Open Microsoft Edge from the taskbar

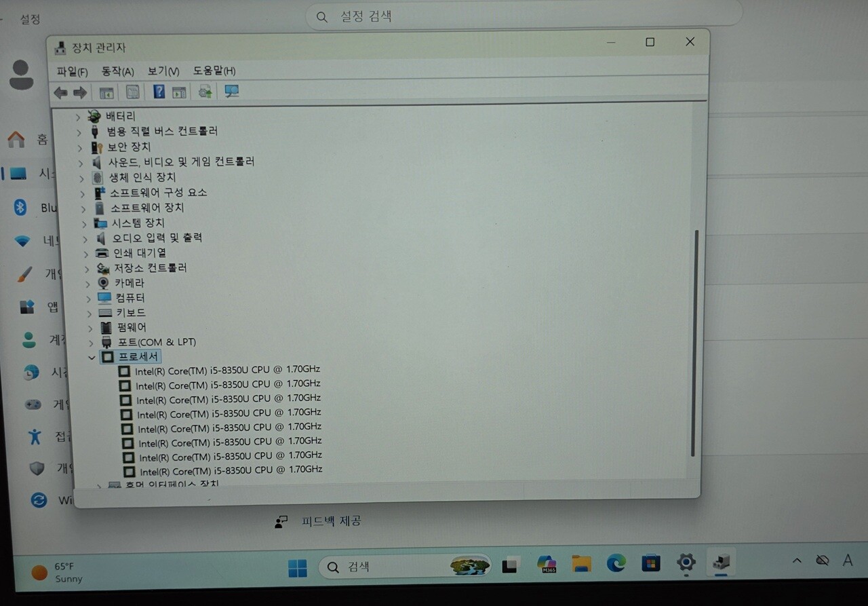616,563
